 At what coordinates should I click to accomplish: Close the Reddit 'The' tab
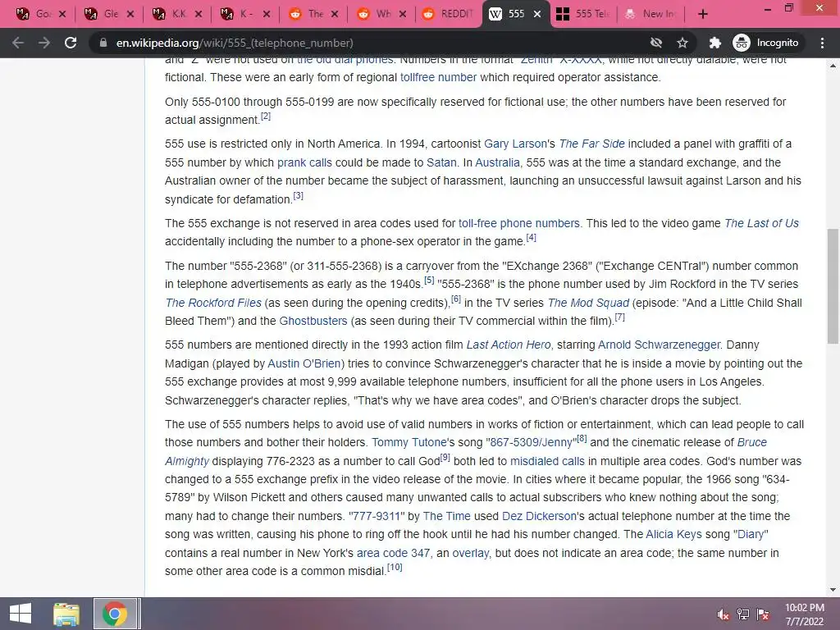[335, 14]
